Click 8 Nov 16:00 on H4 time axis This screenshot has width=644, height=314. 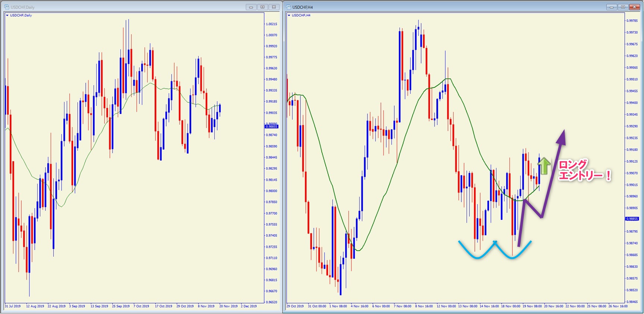coord(424,306)
